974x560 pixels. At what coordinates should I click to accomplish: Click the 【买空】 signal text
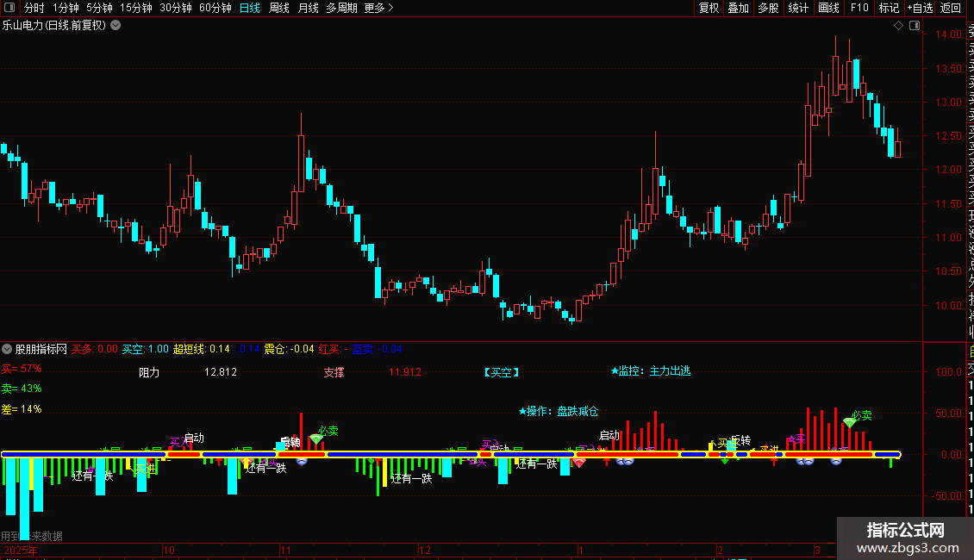pos(502,372)
